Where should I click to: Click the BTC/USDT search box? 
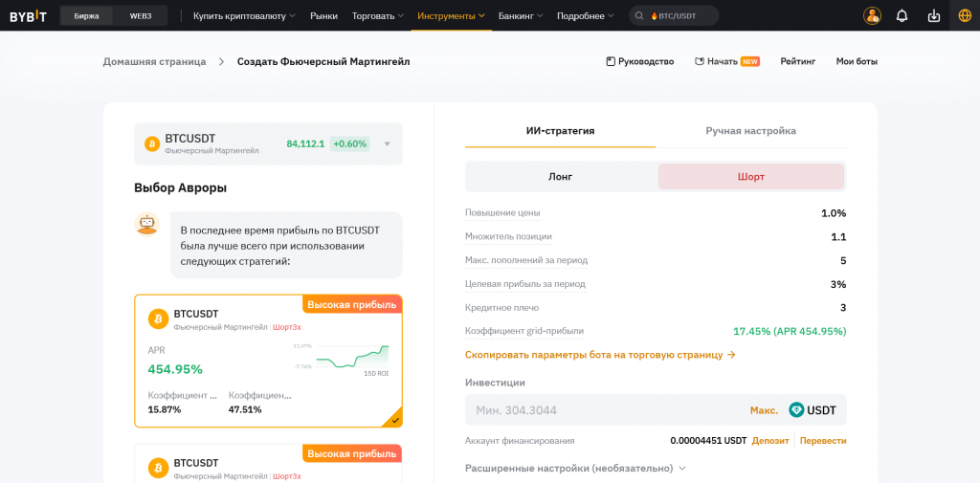coord(674,15)
